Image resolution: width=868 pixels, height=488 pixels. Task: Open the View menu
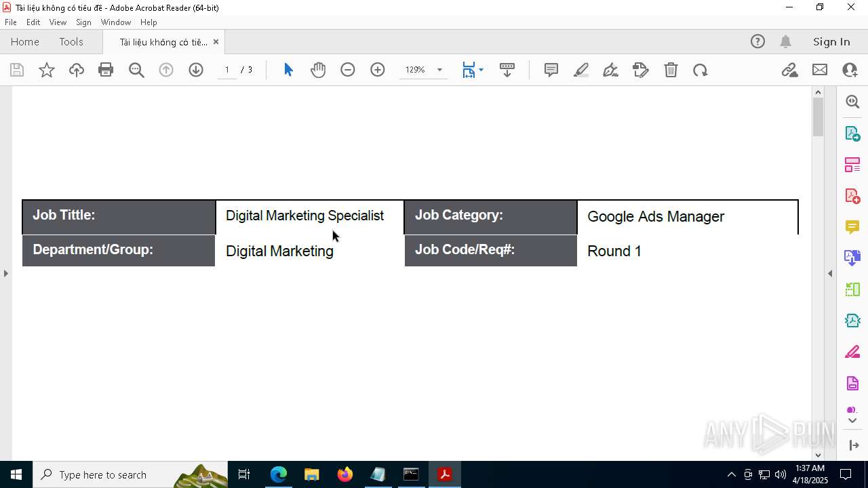(58, 22)
